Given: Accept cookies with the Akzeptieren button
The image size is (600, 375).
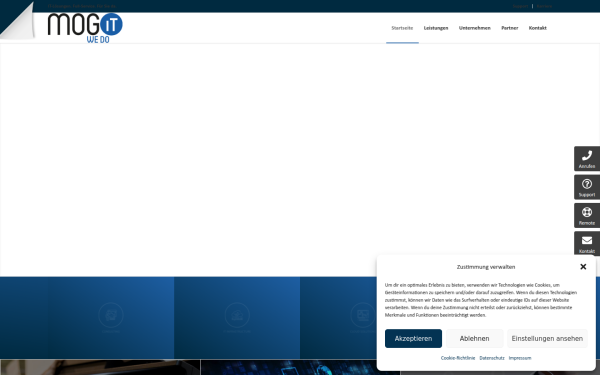Looking at the screenshot, I should 413,338.
